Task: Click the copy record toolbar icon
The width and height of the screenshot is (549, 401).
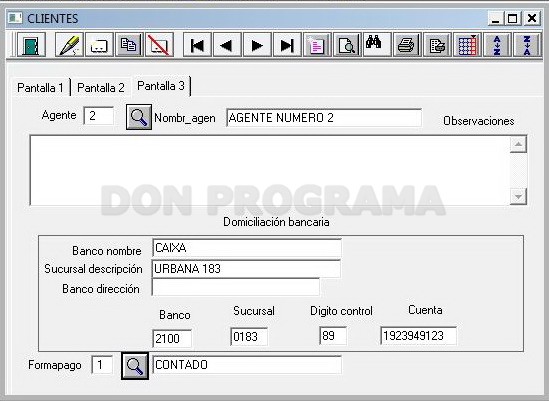Action: pos(129,45)
